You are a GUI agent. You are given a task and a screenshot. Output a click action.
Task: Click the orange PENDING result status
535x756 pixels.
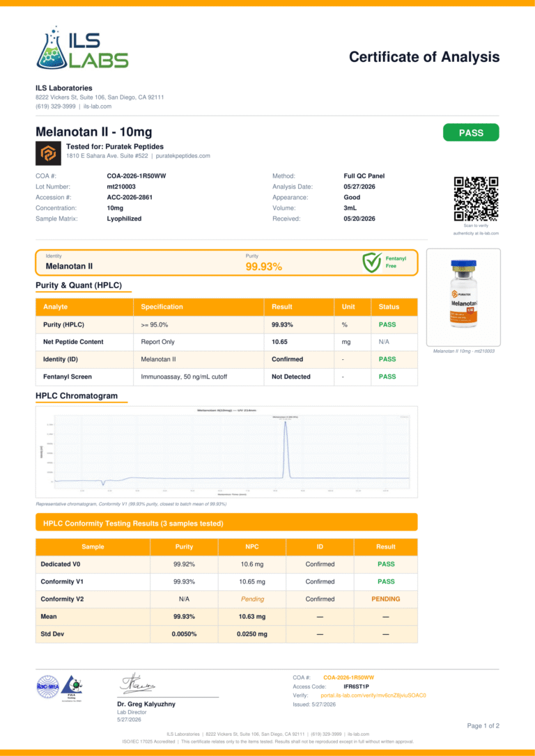tap(385, 599)
